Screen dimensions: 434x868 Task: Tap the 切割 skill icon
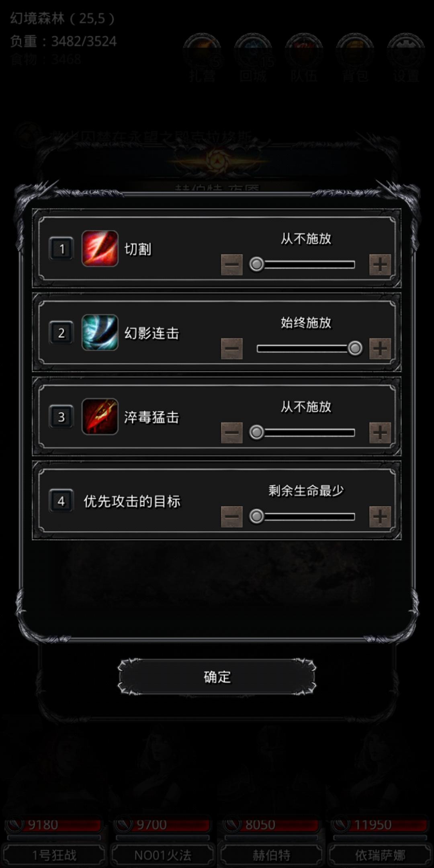(100, 249)
